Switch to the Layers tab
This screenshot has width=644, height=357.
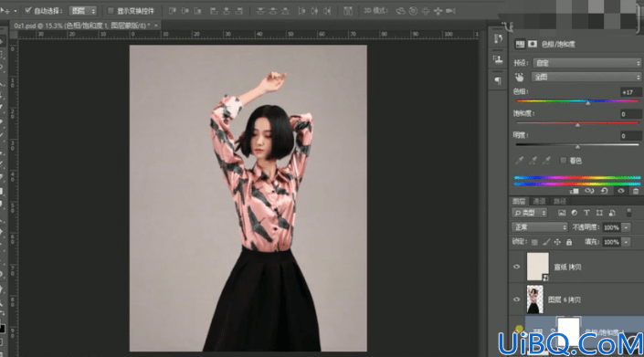pos(519,201)
